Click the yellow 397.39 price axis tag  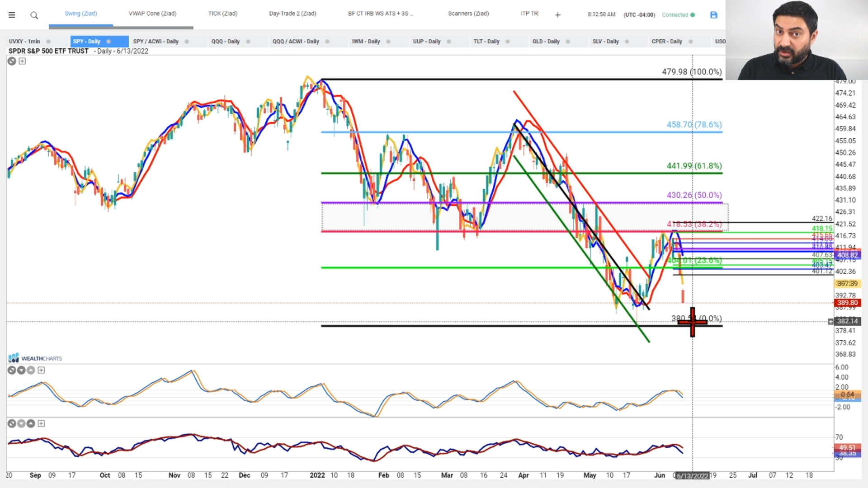[x=847, y=284]
